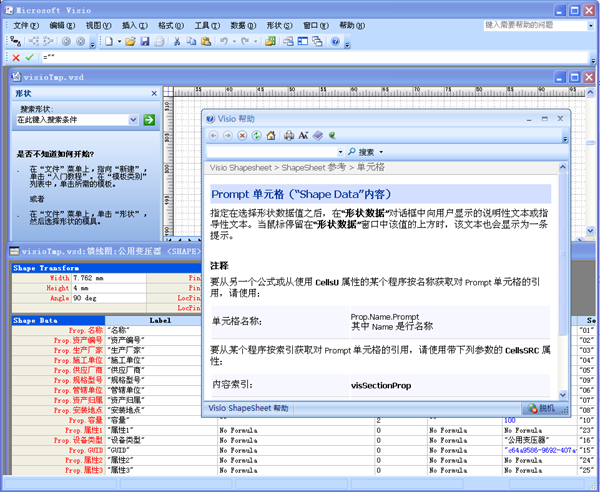
Task: Open the Redo history dropdown arrow
Action: pos(256,41)
